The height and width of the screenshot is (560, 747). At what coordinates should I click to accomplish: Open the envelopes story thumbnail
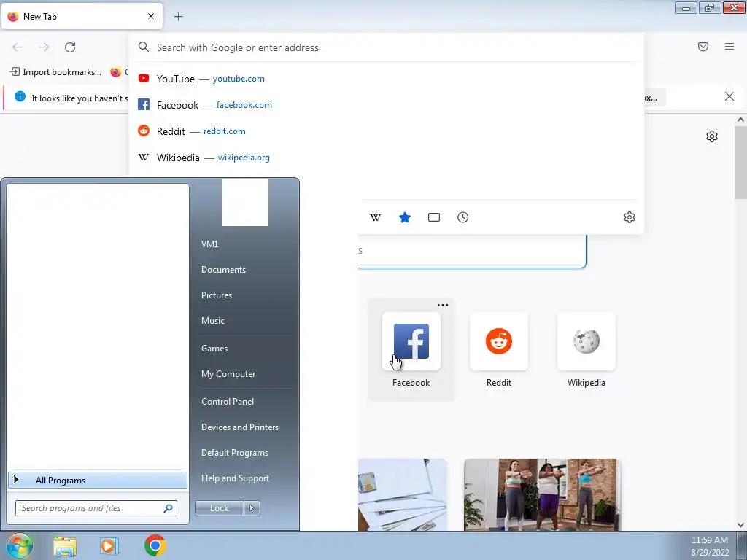(x=403, y=494)
